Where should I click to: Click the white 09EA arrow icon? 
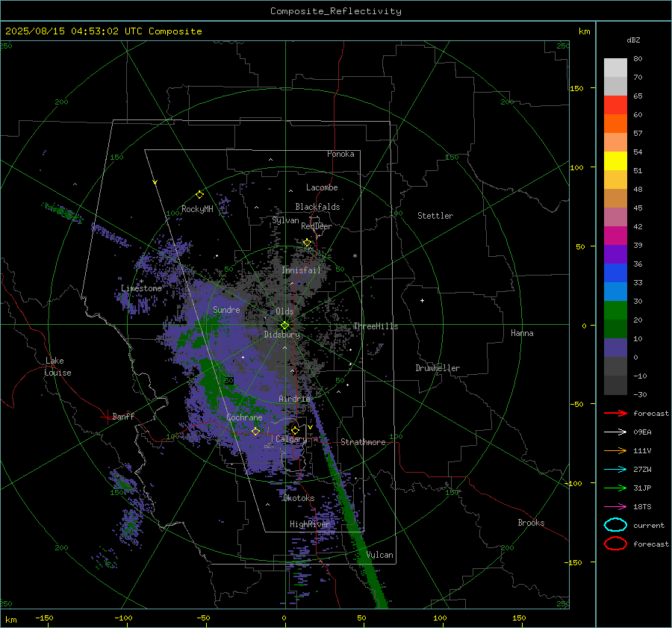coord(615,432)
